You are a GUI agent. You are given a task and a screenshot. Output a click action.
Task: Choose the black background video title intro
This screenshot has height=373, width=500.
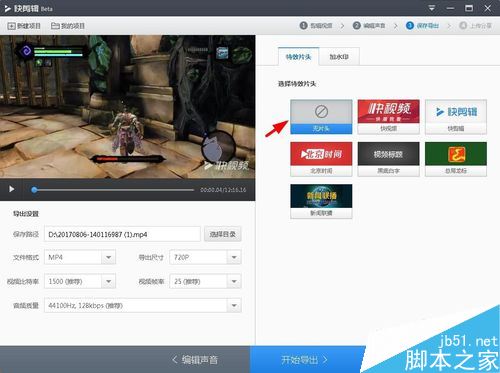click(x=388, y=159)
